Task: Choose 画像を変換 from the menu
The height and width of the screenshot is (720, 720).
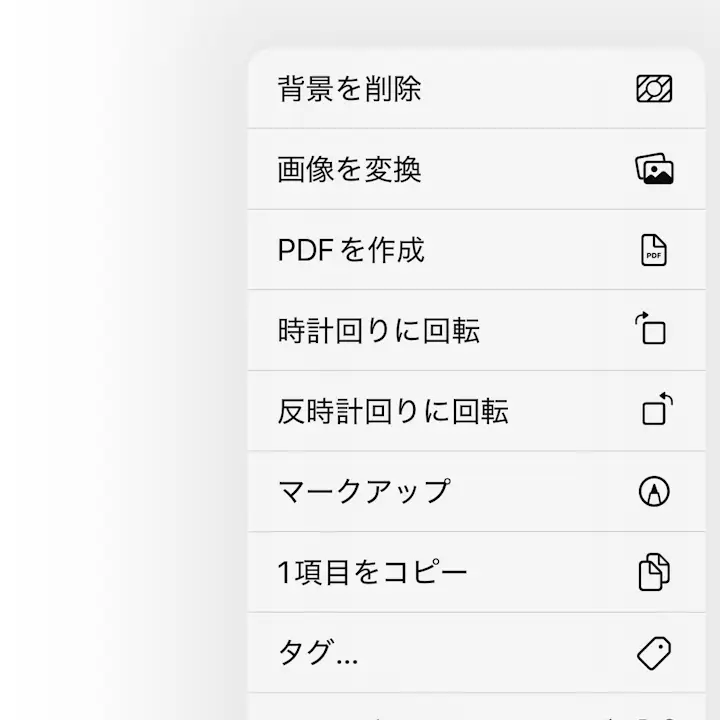Action: pyautogui.click(x=349, y=170)
